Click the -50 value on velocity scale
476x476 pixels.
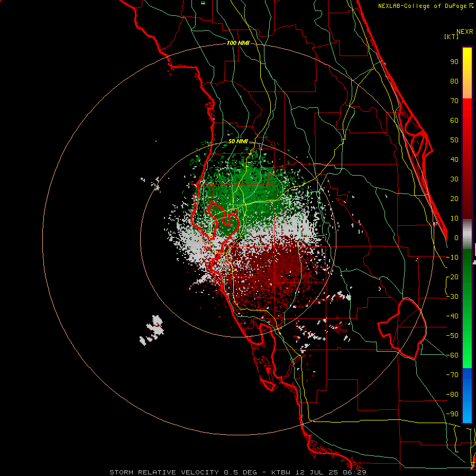pos(452,336)
